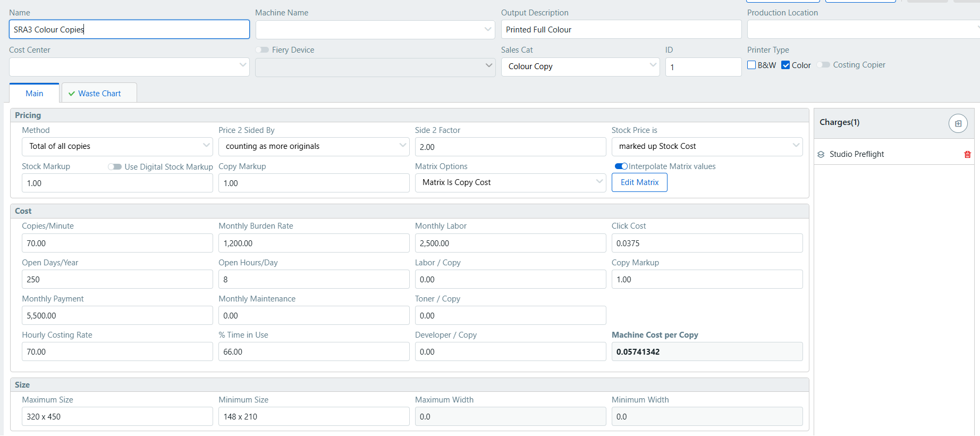Viewport: 980px width, 436px height.
Task: Uncheck the Color printer type box
Action: pyautogui.click(x=785, y=65)
